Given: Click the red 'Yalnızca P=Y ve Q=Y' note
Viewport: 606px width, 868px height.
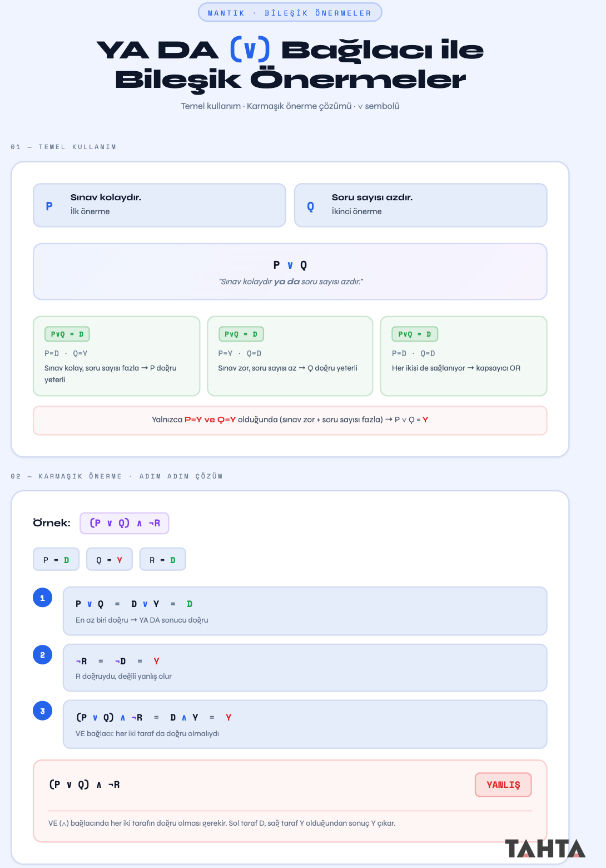Looking at the screenshot, I should 290,420.
